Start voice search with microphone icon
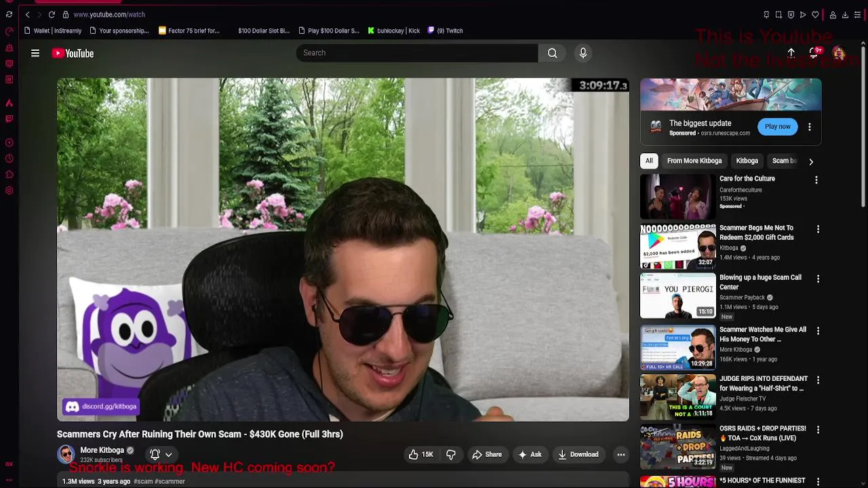 click(583, 53)
